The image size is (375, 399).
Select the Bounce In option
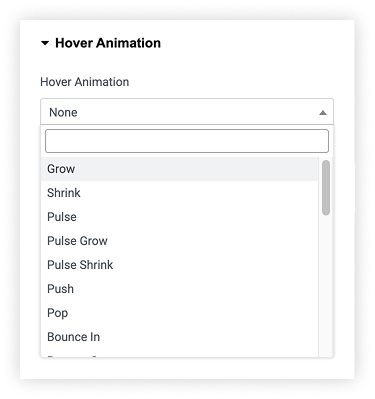click(x=179, y=337)
